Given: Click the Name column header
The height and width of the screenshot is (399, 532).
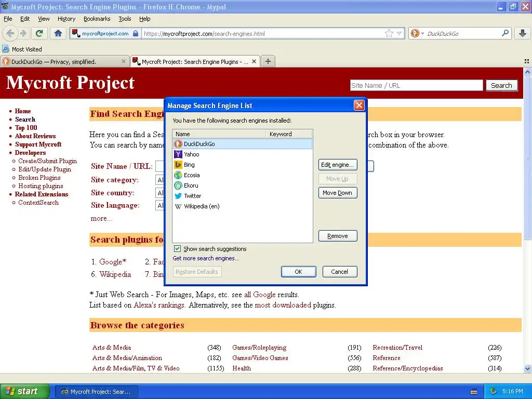Looking at the screenshot, I should coord(220,134).
